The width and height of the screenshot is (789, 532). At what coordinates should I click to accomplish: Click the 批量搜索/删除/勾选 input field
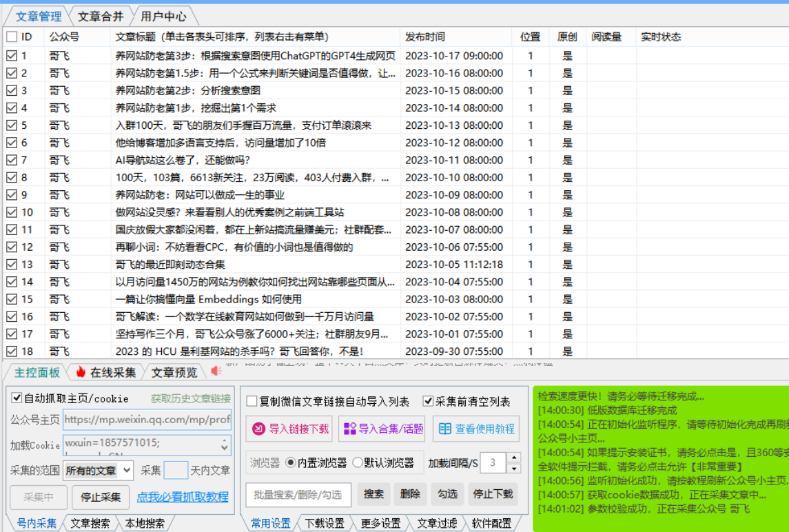pos(298,494)
